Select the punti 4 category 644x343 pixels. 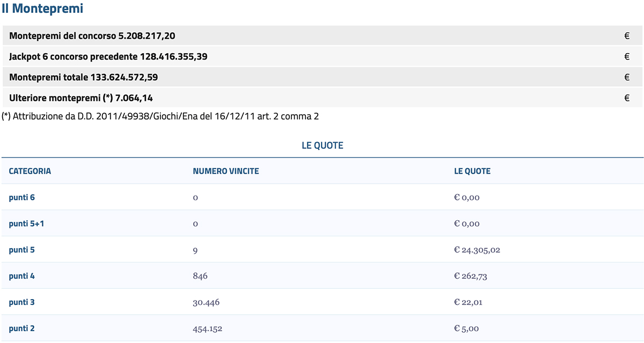coord(22,276)
